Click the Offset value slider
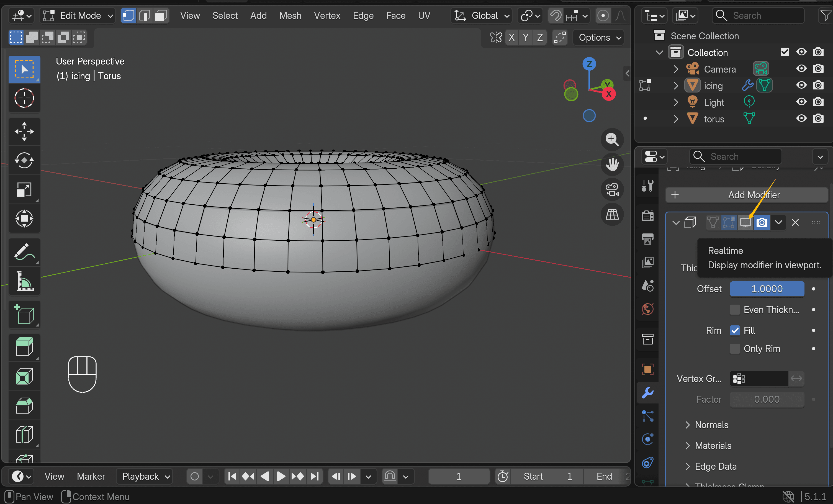 [767, 289]
